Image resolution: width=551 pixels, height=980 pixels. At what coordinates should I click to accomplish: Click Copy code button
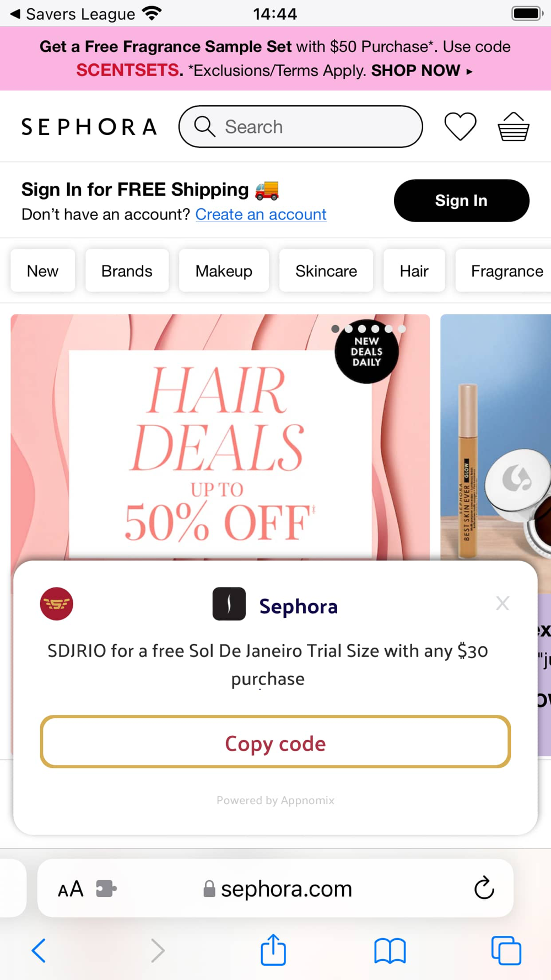(275, 742)
